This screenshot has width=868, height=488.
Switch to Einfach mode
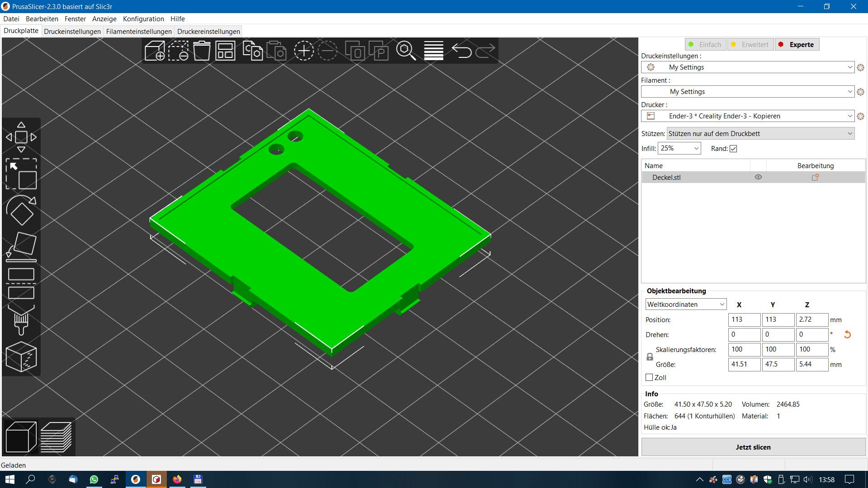[705, 44]
